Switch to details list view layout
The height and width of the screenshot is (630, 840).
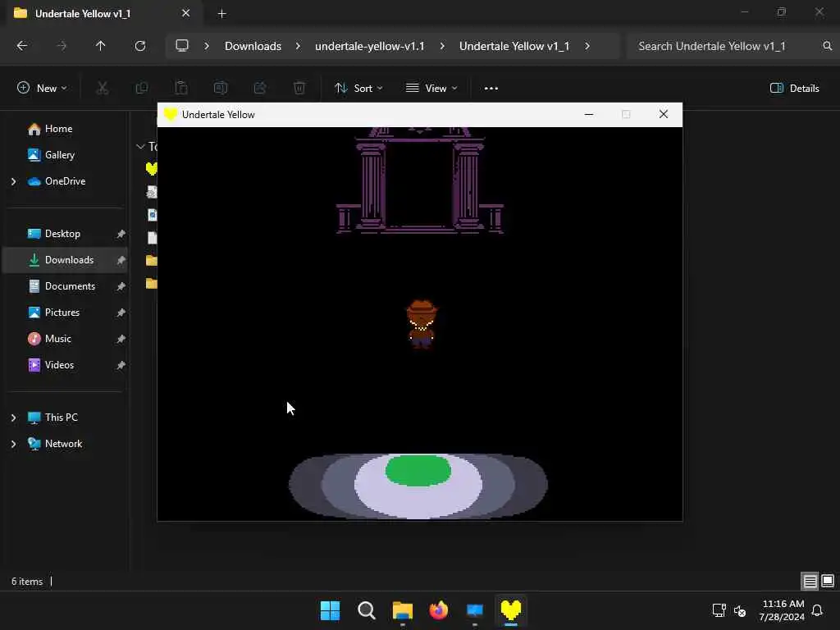tap(810, 582)
